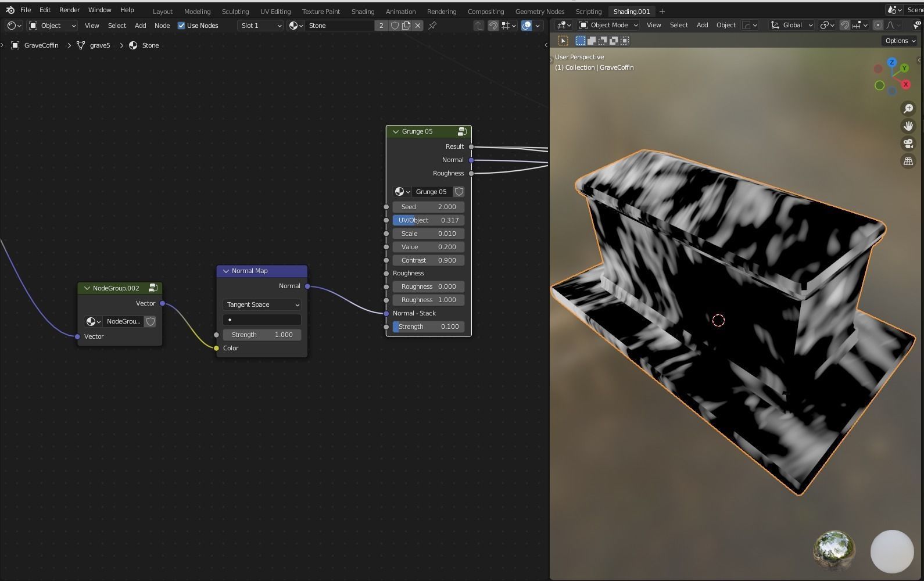Image resolution: width=924 pixels, height=581 pixels.
Task: Toggle the camera view icon
Action: (x=908, y=144)
